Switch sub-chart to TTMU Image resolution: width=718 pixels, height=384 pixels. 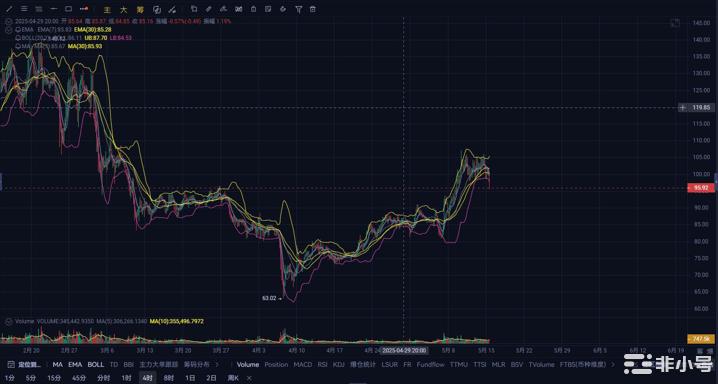point(458,365)
